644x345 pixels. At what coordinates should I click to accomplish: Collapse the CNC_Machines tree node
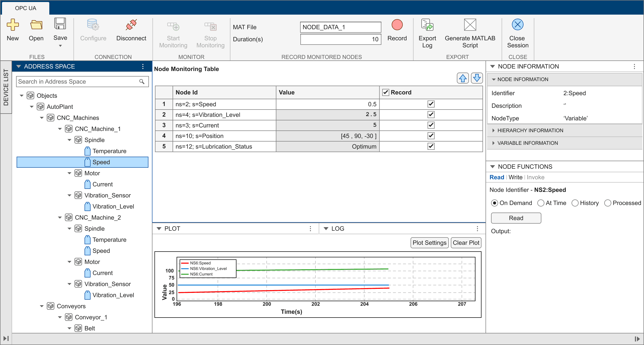(42, 118)
